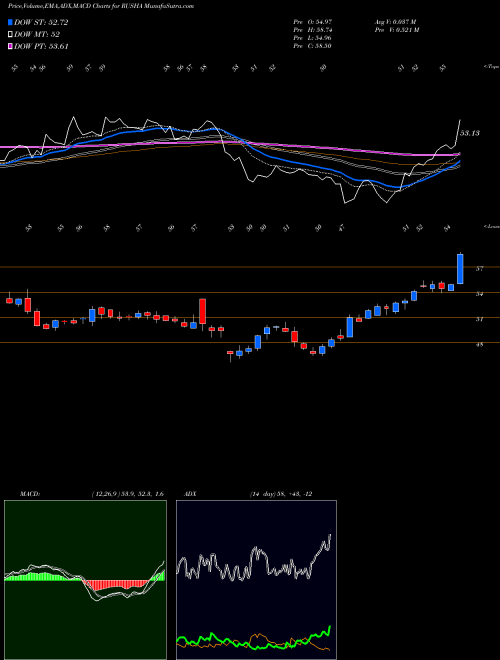
Task: Click the 51 price level axis label
Action: click(479, 319)
